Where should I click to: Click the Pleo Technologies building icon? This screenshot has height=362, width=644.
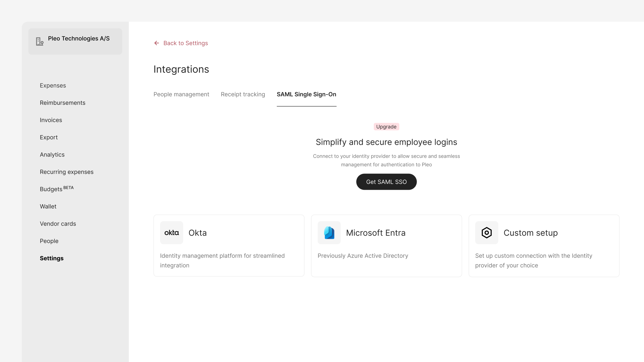[39, 41]
